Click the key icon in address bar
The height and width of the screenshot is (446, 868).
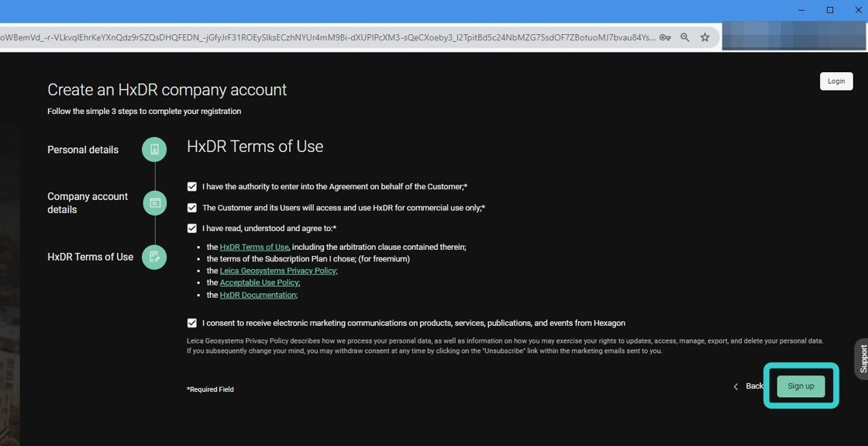[x=665, y=38]
